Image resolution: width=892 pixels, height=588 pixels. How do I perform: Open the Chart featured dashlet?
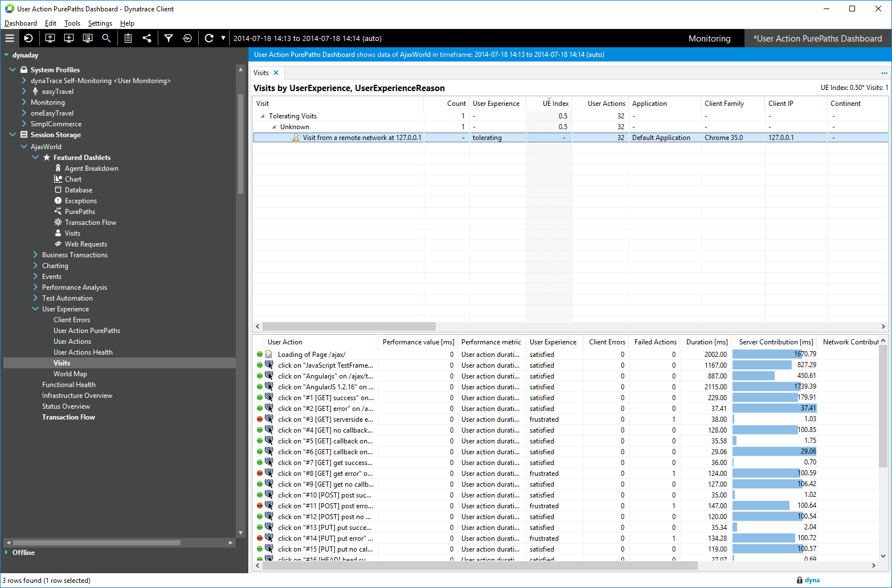(x=73, y=179)
